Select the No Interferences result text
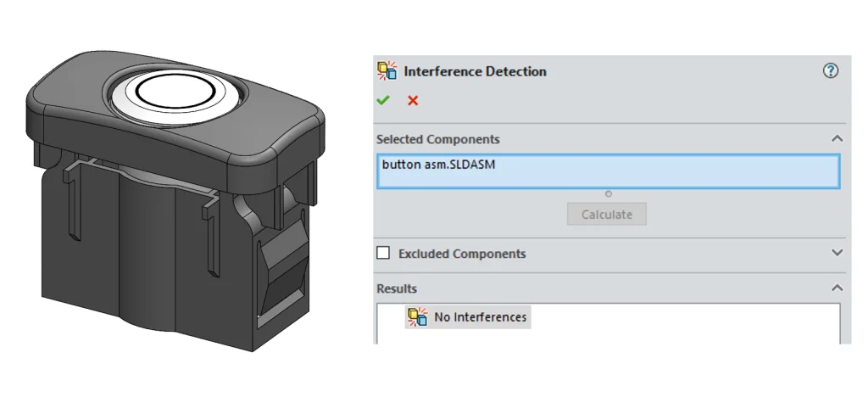Screen dimensions: 868x414 point(480,317)
